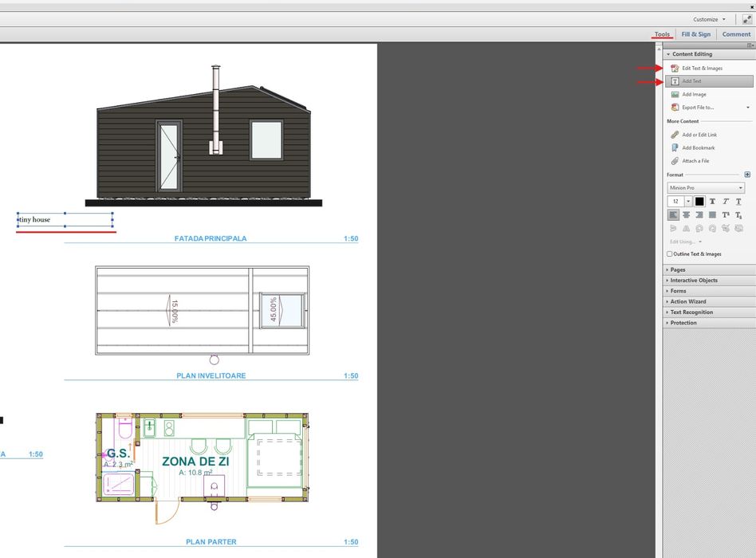This screenshot has width=756, height=558.
Task: Expand the Interactive Objects panel
Action: (x=709, y=281)
